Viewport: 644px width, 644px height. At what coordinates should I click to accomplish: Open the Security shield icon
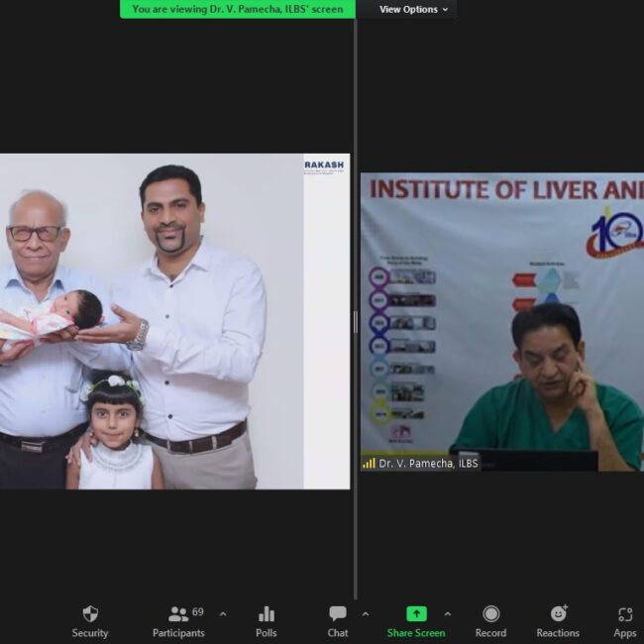[90, 614]
